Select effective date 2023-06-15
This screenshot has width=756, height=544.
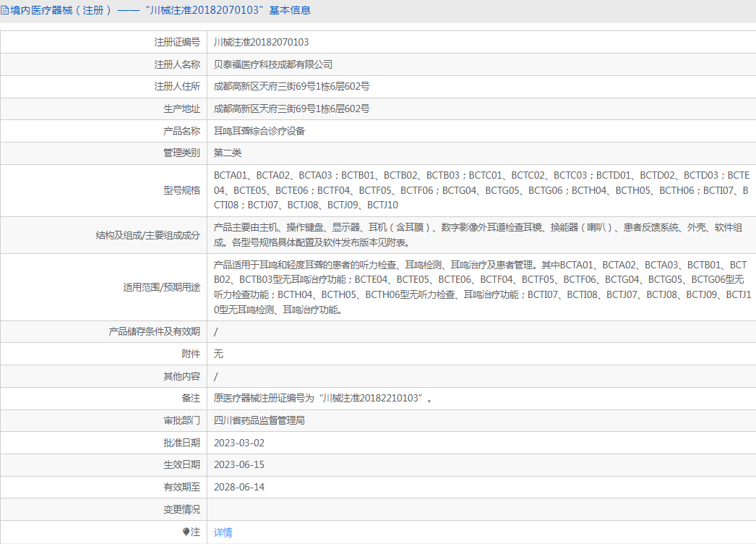tap(239, 465)
